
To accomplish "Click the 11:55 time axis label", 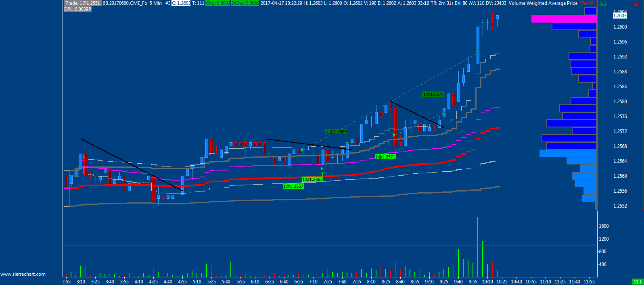I will (589, 282).
